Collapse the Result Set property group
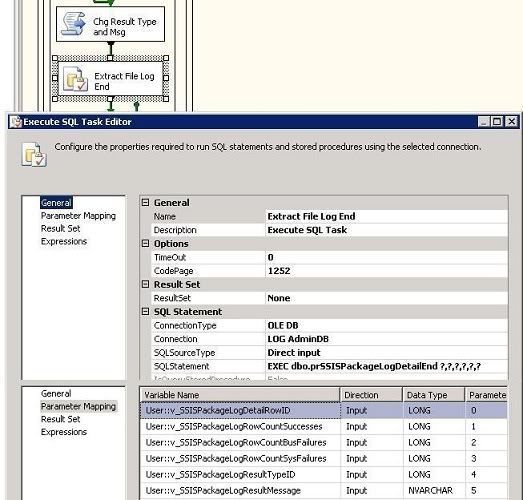 pyautogui.click(x=145, y=284)
